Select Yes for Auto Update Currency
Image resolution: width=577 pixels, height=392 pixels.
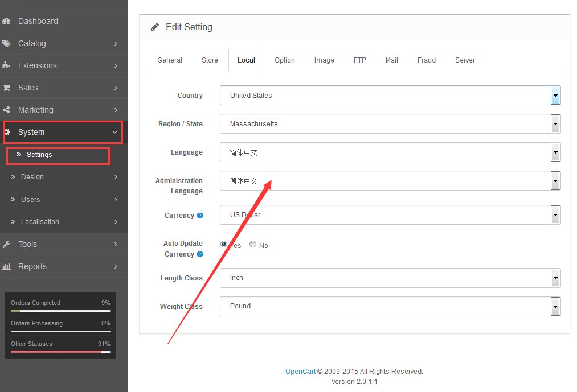[223, 244]
